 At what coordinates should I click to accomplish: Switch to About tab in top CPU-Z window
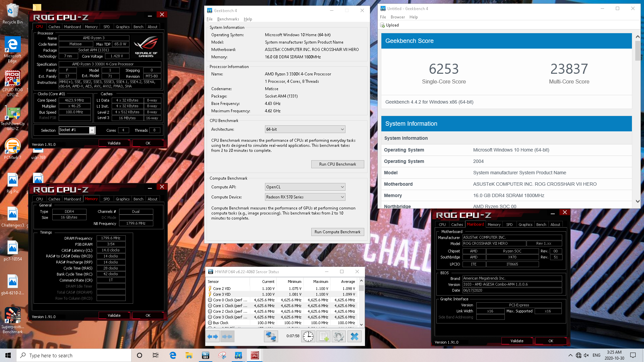click(x=152, y=27)
